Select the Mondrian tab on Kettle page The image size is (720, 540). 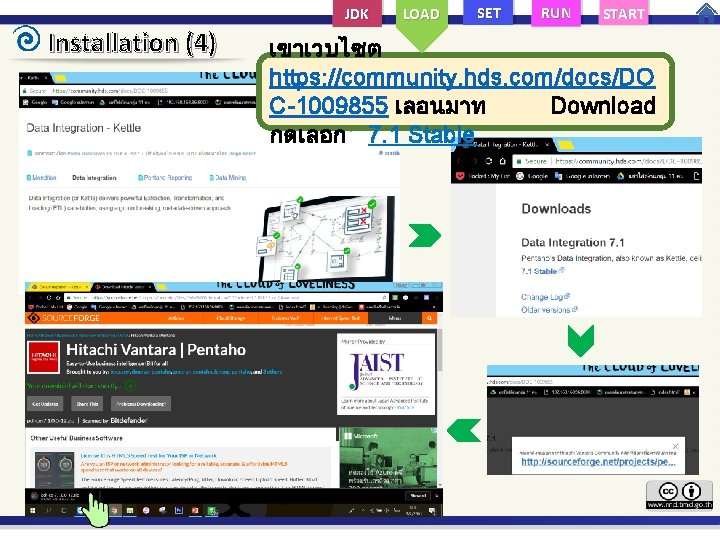pos(41,178)
